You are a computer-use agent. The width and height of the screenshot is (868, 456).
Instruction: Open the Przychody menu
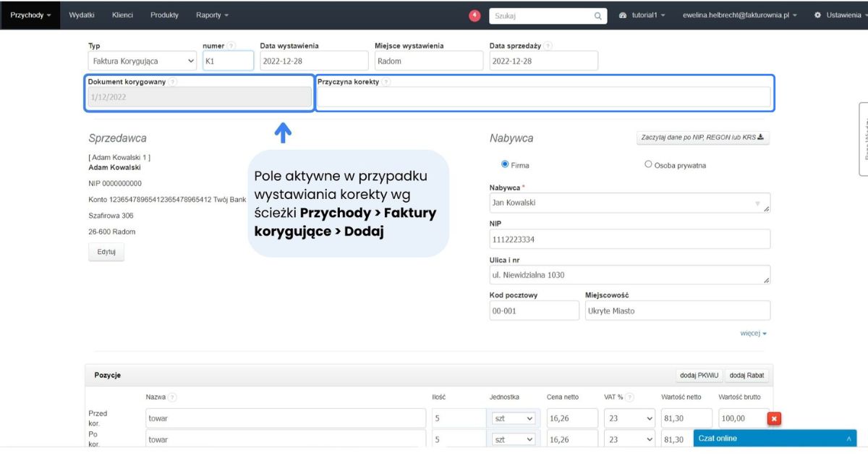click(30, 15)
